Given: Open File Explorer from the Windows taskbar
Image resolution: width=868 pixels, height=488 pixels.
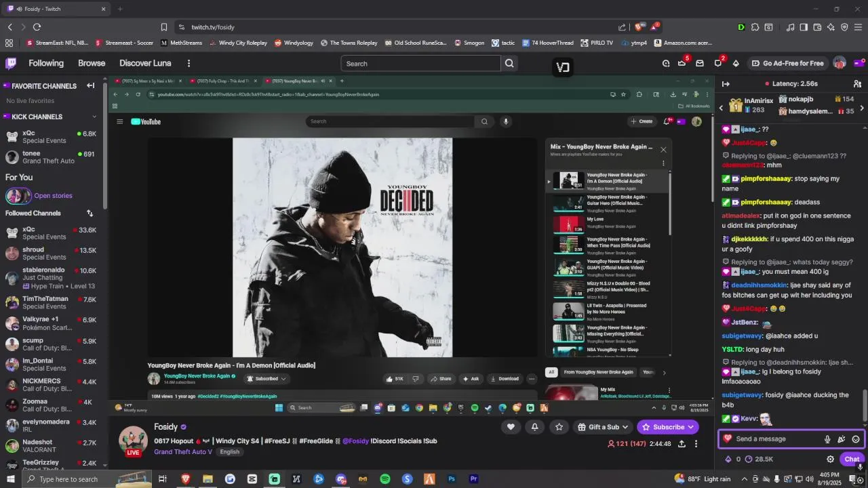Looking at the screenshot, I should 208,479.
